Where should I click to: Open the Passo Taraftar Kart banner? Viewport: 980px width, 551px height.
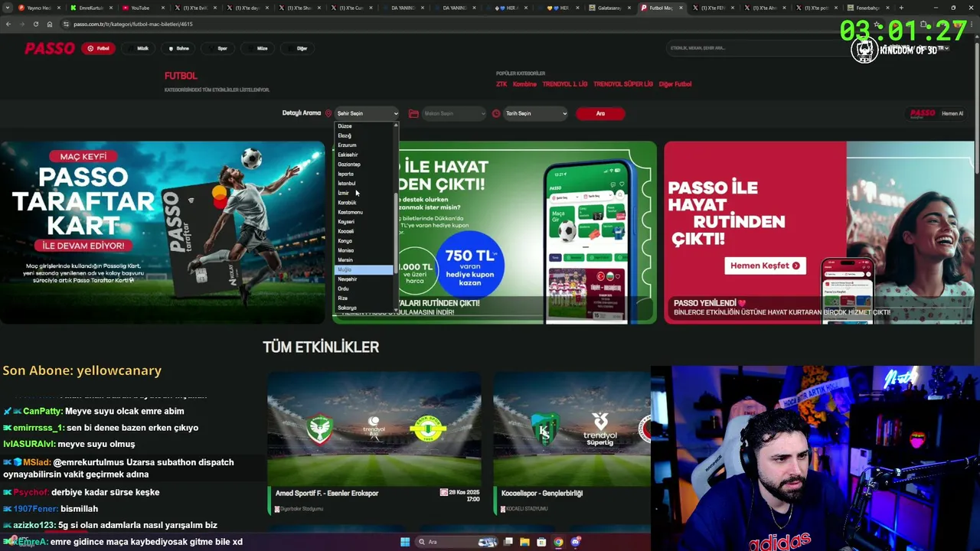pos(162,232)
